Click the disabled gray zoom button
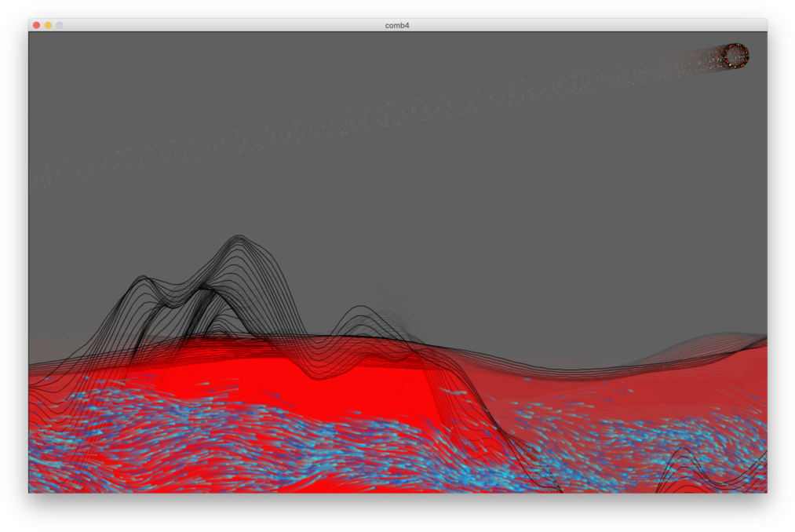 click(60, 25)
